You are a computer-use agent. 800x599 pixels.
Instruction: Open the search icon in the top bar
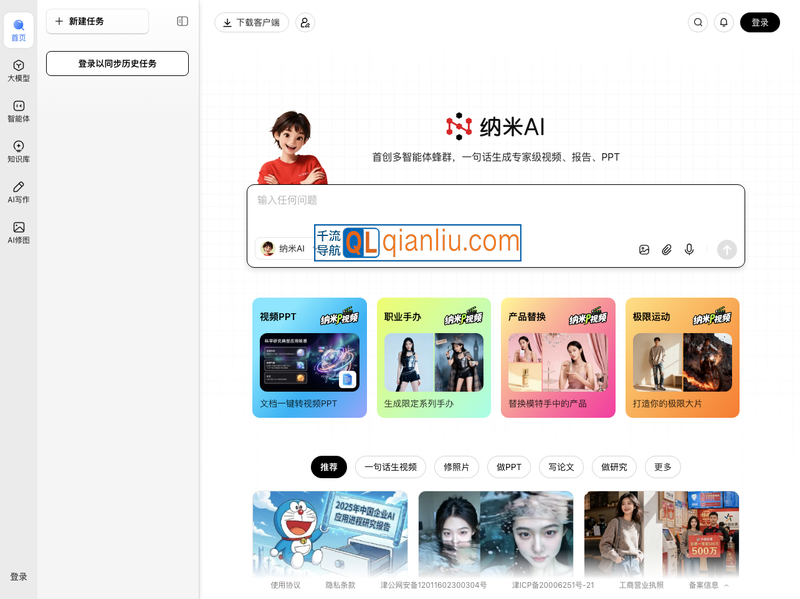coord(698,22)
